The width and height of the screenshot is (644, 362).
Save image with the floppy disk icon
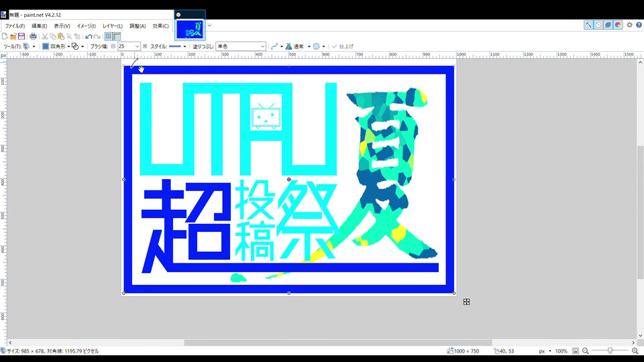(21, 36)
